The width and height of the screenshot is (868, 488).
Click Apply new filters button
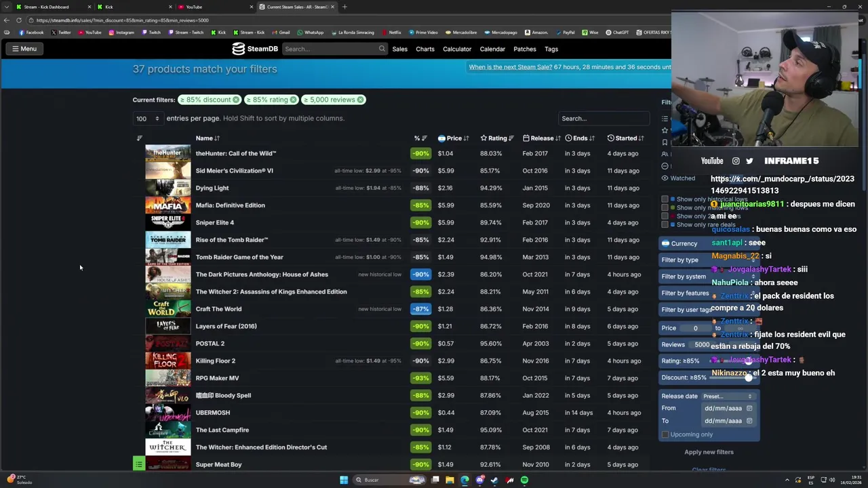pyautogui.click(x=709, y=452)
